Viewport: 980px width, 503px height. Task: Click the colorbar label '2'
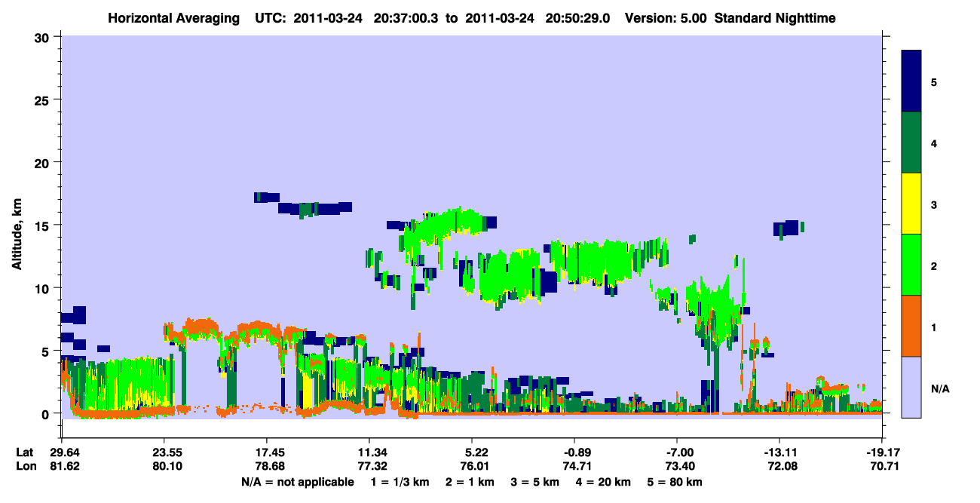coord(934,265)
